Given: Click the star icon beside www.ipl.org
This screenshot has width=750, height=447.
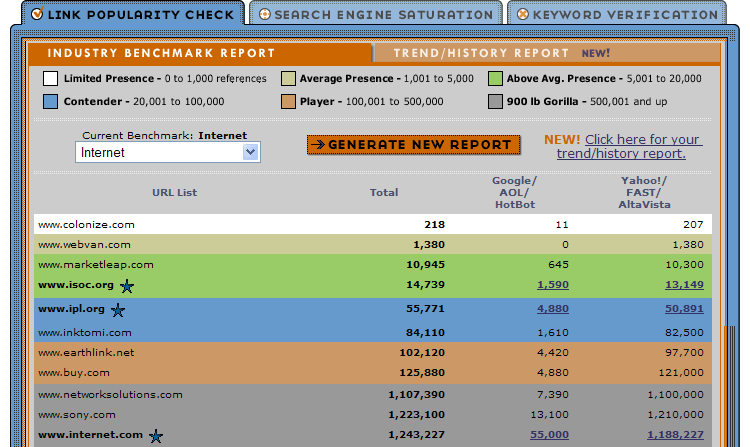Looking at the screenshot, I should (x=118, y=310).
